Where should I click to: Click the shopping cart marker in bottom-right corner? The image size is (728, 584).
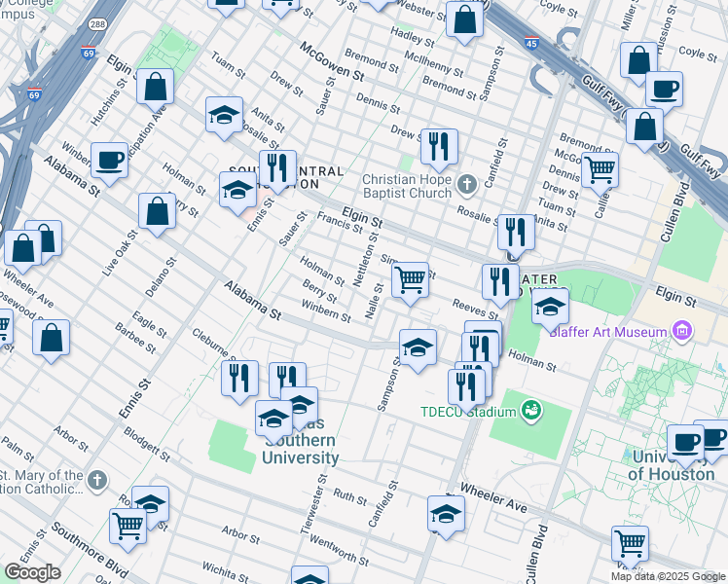pyautogui.click(x=630, y=542)
